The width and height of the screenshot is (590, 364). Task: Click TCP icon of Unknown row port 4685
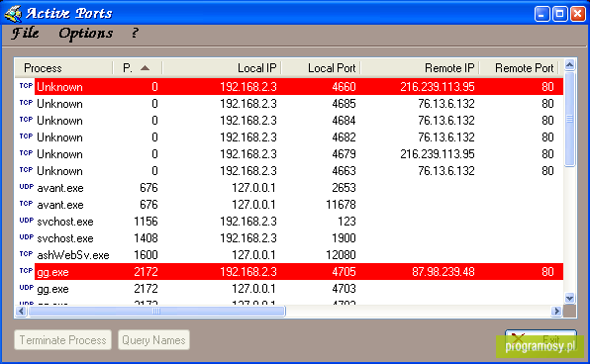pos(26,103)
